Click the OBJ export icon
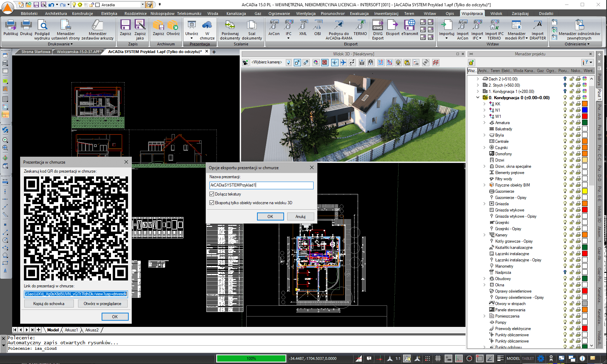 coord(317,28)
